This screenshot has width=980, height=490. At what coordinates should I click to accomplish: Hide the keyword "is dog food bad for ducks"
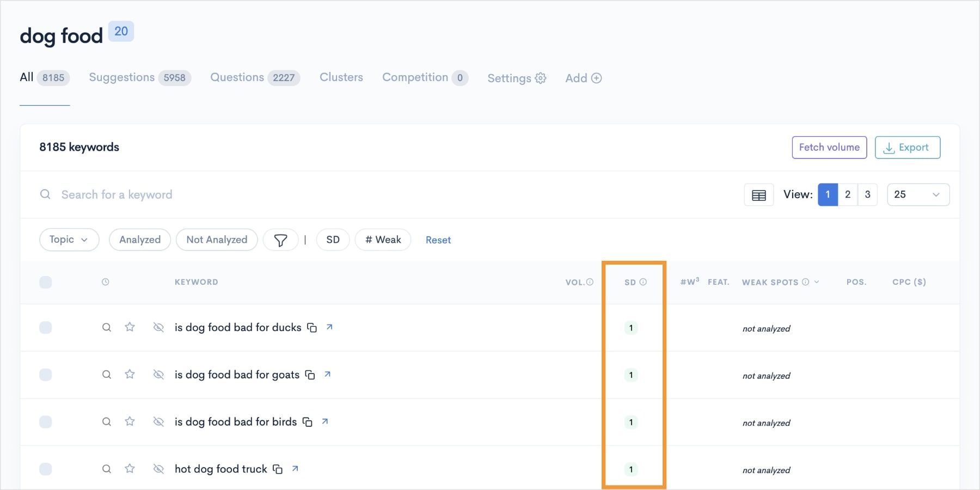pyautogui.click(x=158, y=327)
